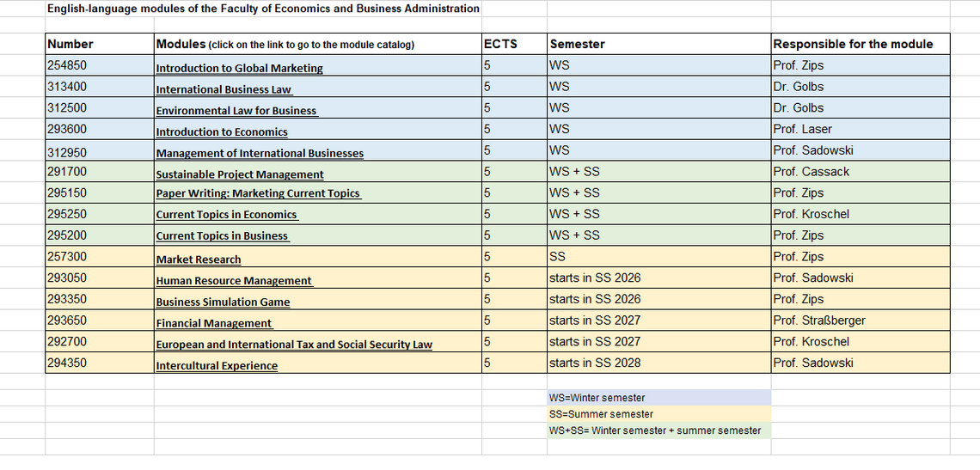The height and width of the screenshot is (470, 980).
Task: Select the SS semester cell for Market Research
Action: [x=658, y=257]
